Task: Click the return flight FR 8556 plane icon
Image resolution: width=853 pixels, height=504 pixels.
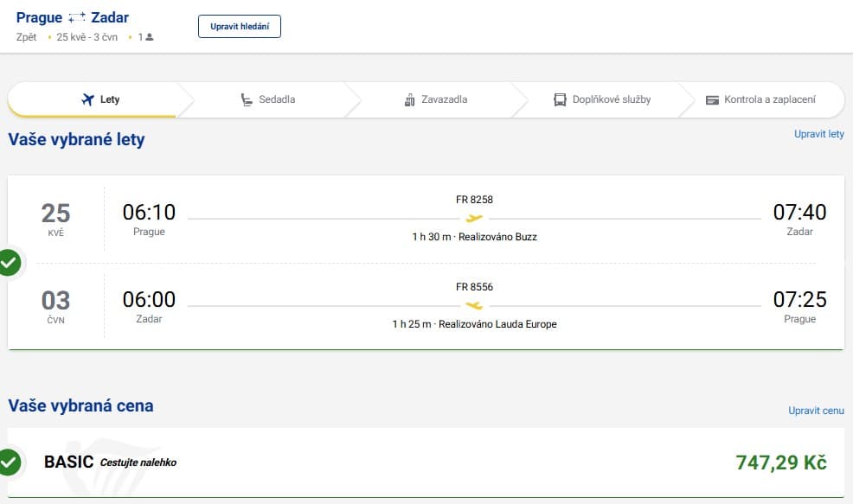Action: tap(474, 305)
